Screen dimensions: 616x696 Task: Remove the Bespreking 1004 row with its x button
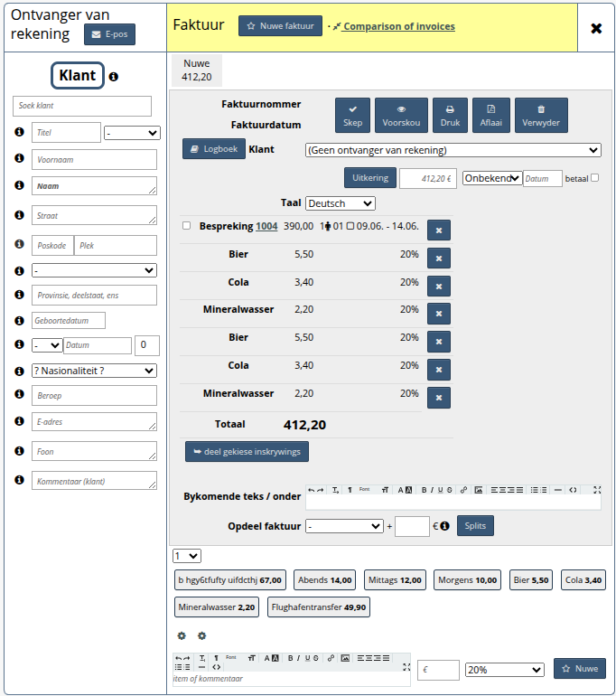(x=439, y=230)
